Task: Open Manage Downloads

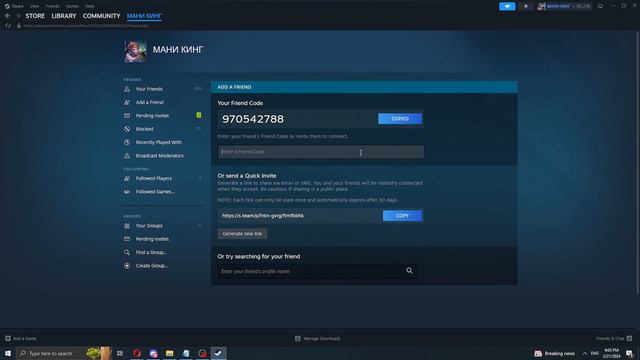Action: [318, 338]
